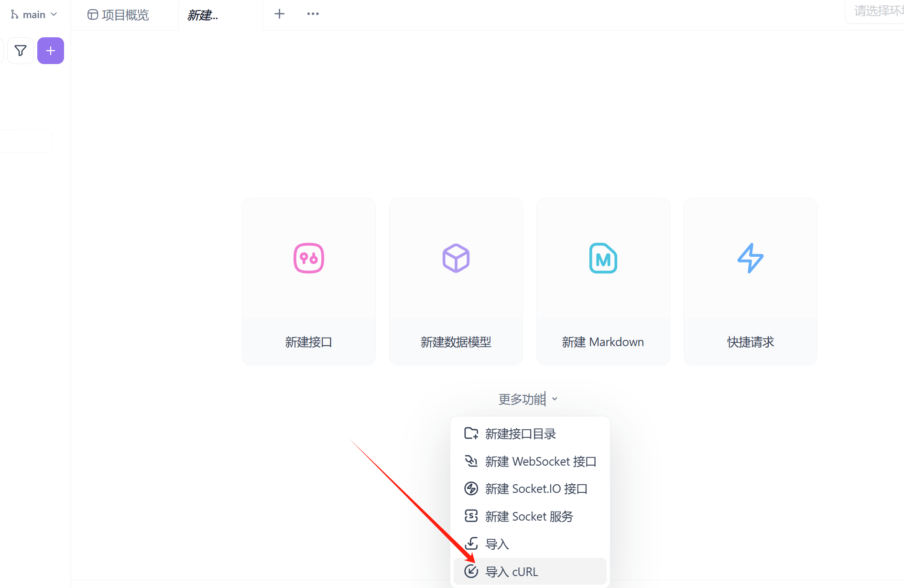The height and width of the screenshot is (588, 904).
Task: Click the Socket.IO bolt icon in the menu
Action: (x=471, y=488)
